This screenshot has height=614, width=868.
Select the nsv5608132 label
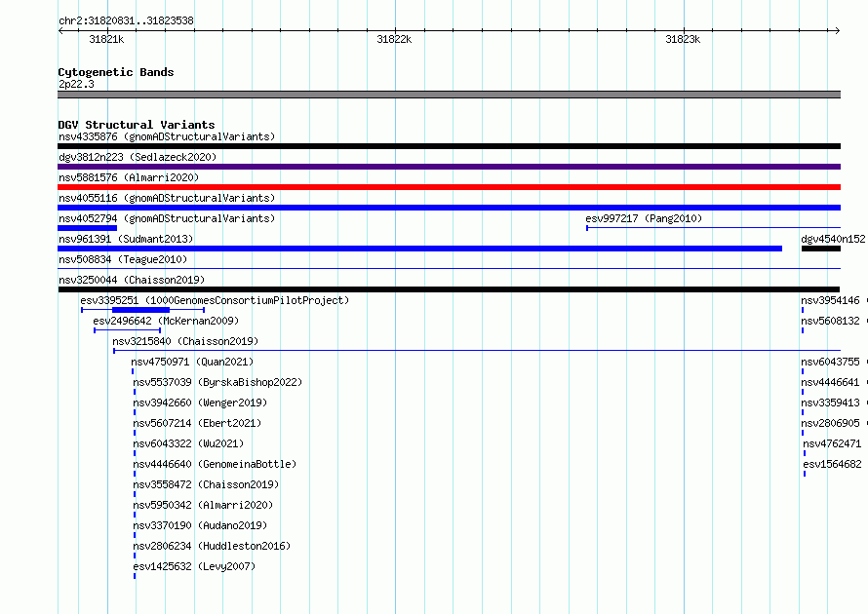tap(830, 321)
